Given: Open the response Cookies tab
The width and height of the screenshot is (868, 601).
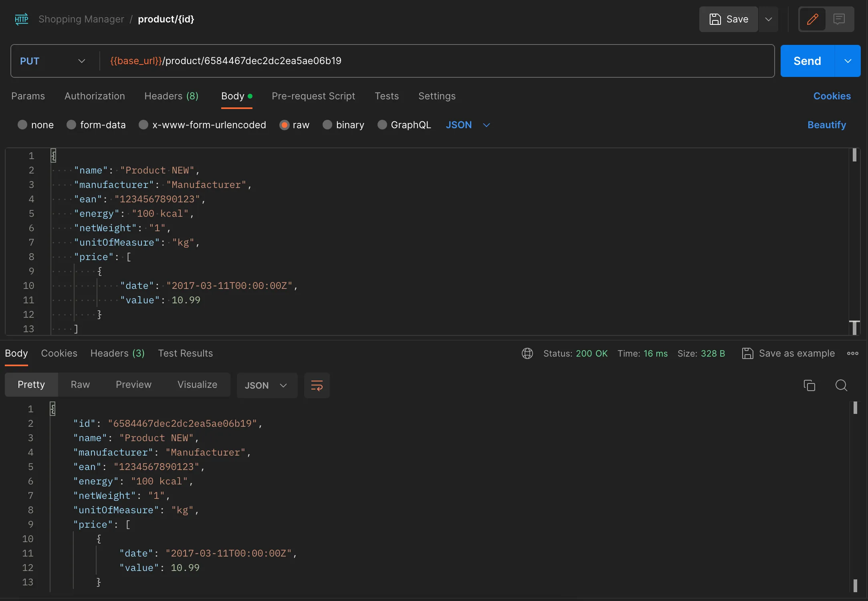Looking at the screenshot, I should 59,353.
